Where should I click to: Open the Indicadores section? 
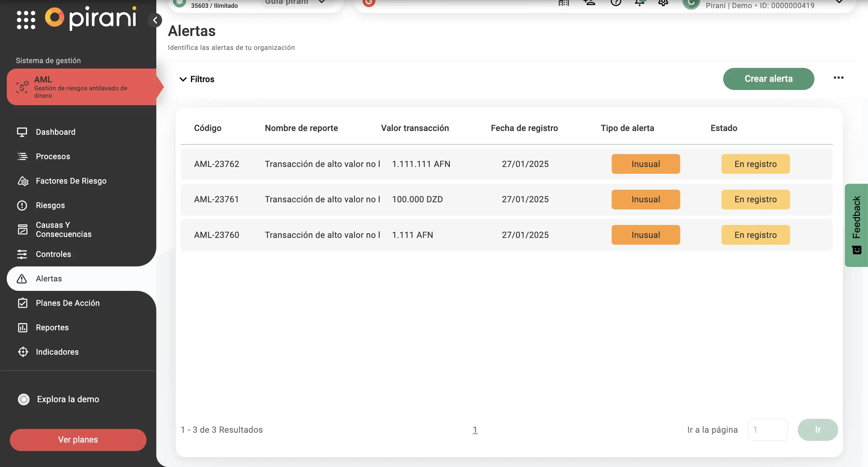pyautogui.click(x=57, y=352)
